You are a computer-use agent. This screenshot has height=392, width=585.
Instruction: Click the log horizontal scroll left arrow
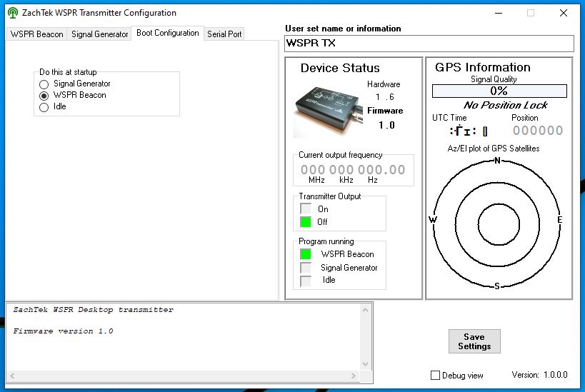(x=12, y=376)
